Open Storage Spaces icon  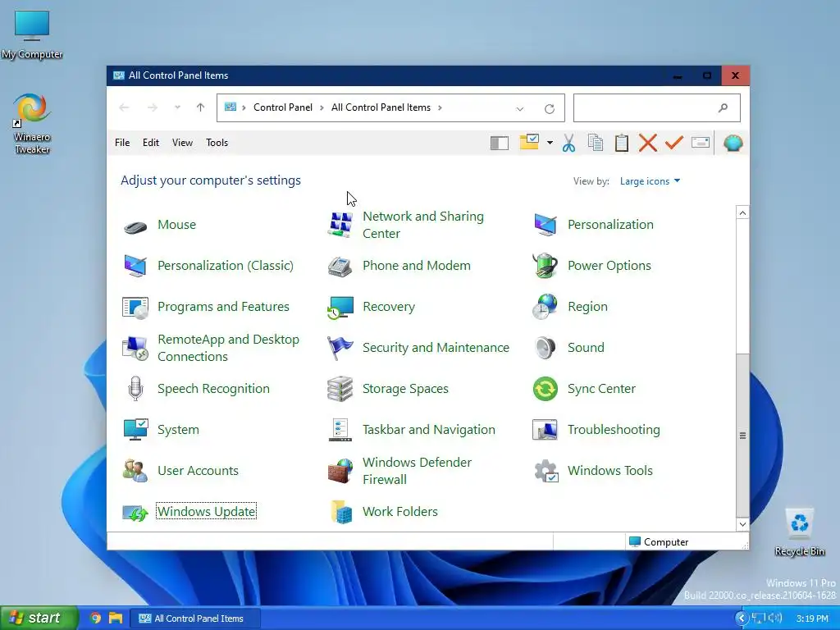(x=340, y=389)
